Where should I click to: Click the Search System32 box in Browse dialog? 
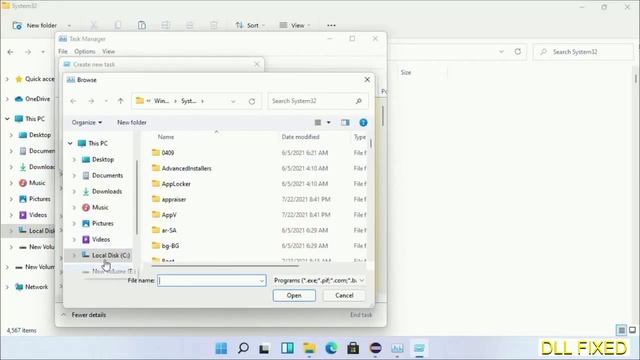tap(318, 101)
